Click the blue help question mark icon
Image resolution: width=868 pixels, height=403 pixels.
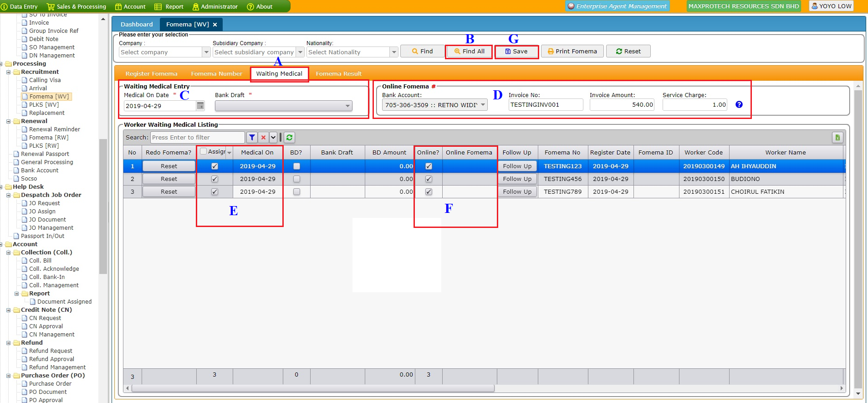[x=739, y=104]
